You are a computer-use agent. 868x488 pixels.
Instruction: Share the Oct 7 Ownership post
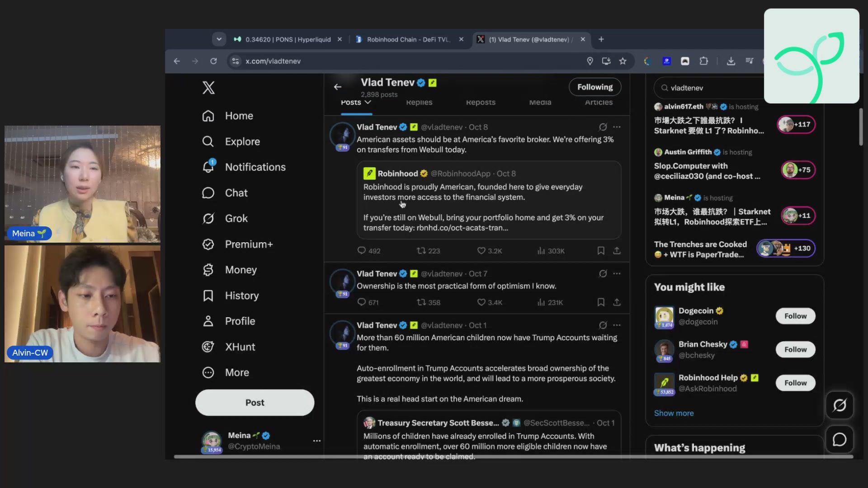617,302
